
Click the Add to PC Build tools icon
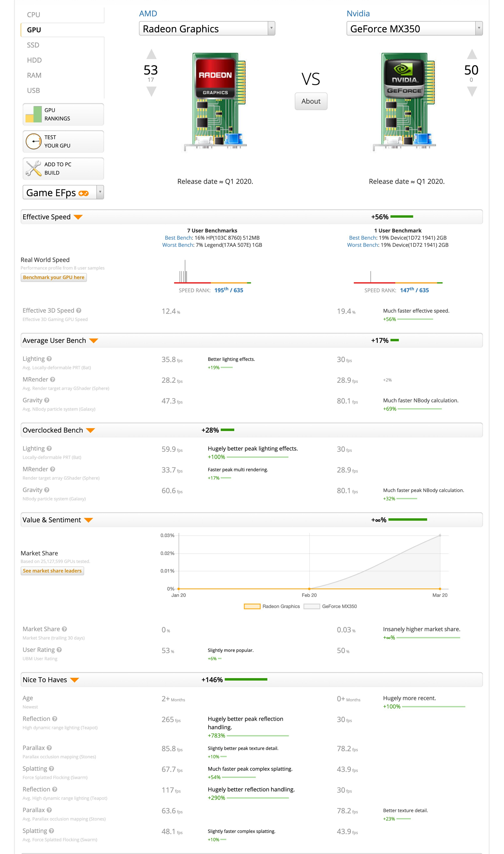(34, 168)
